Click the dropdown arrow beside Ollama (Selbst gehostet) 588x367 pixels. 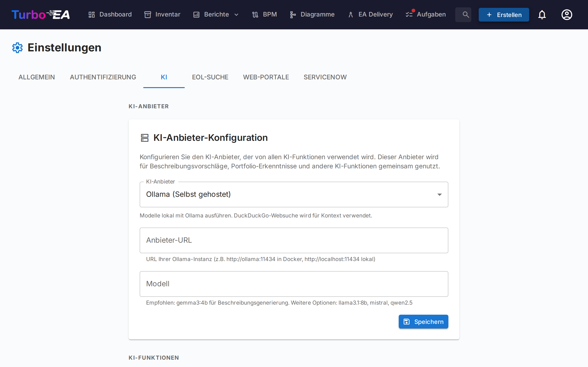pos(439,195)
